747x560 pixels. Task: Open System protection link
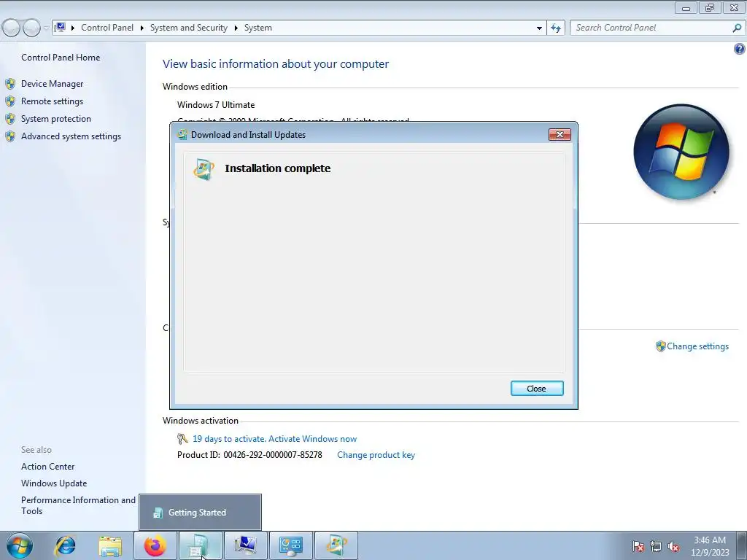coord(55,119)
